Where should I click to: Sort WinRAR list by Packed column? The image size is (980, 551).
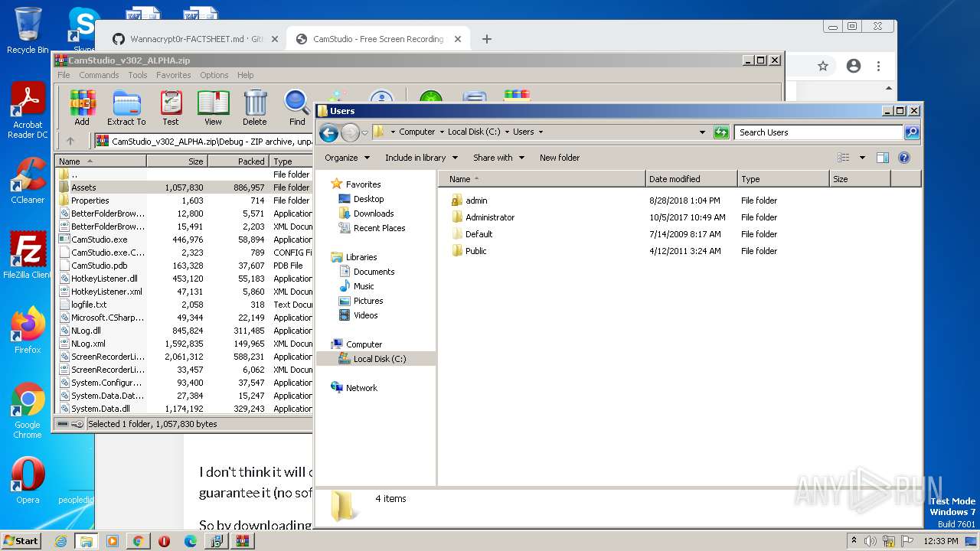pyautogui.click(x=238, y=161)
